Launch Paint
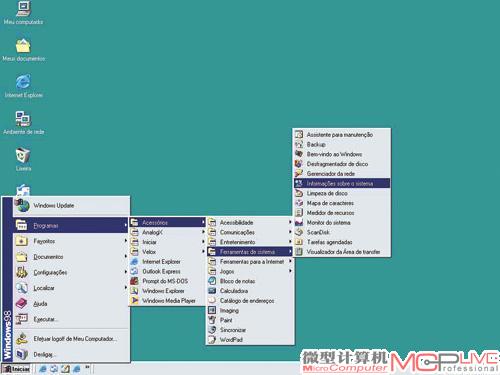Image resolution: width=500 pixels, height=375 pixels. 250,320
